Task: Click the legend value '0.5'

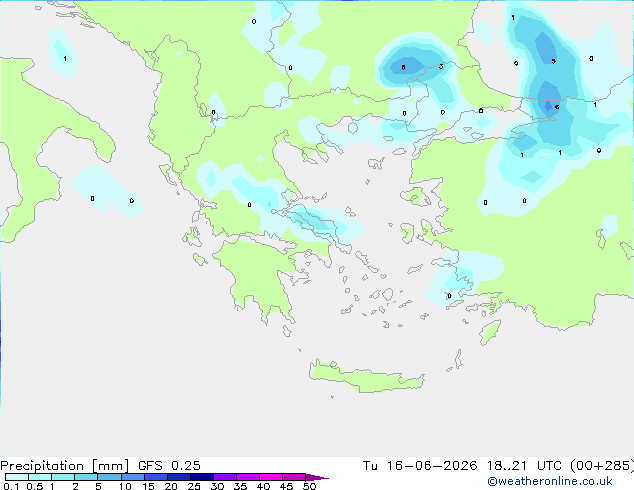Action: click(x=34, y=486)
